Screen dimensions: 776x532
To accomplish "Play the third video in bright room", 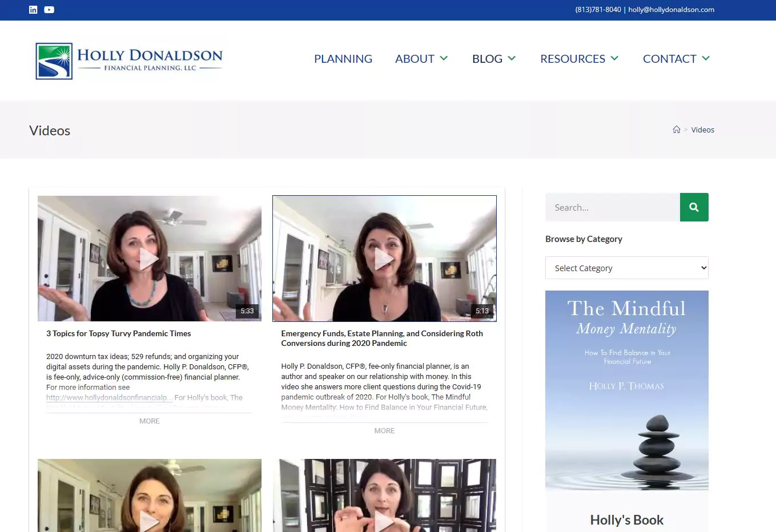I will coord(150,495).
